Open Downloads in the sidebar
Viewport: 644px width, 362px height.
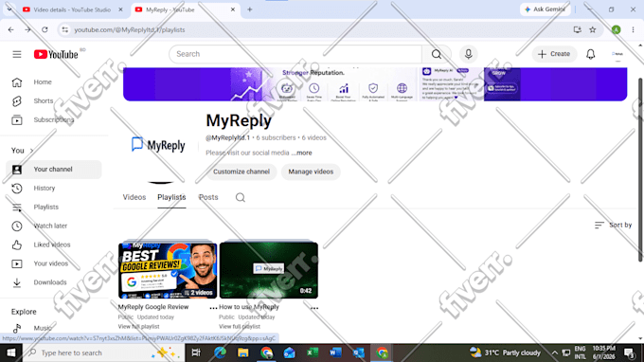click(x=54, y=282)
